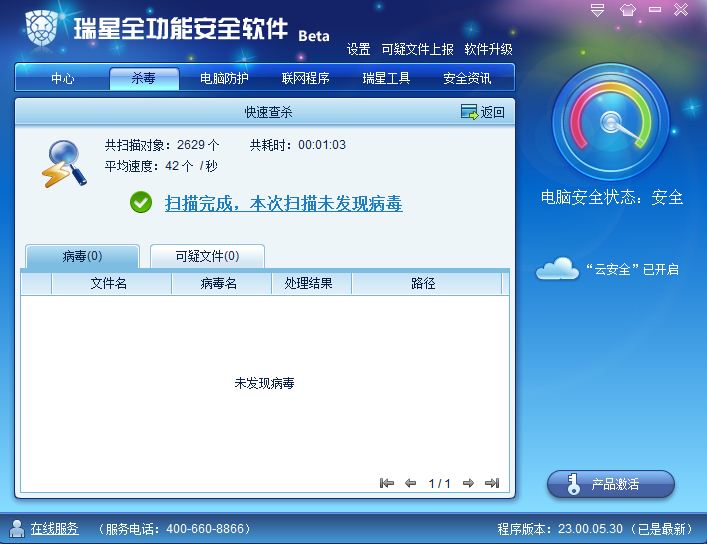Click the 返回 return icon
Image resolution: width=707 pixels, height=544 pixels.
coord(469,112)
